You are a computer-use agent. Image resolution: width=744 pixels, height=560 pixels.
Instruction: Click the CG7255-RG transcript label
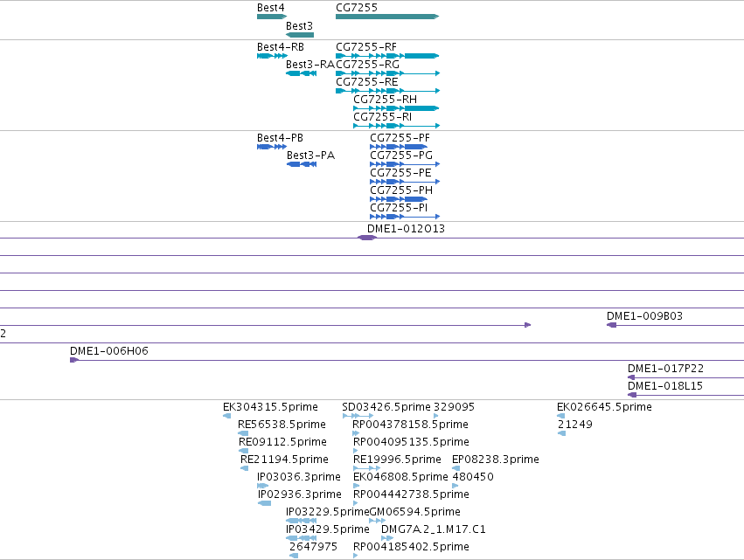tap(368, 65)
